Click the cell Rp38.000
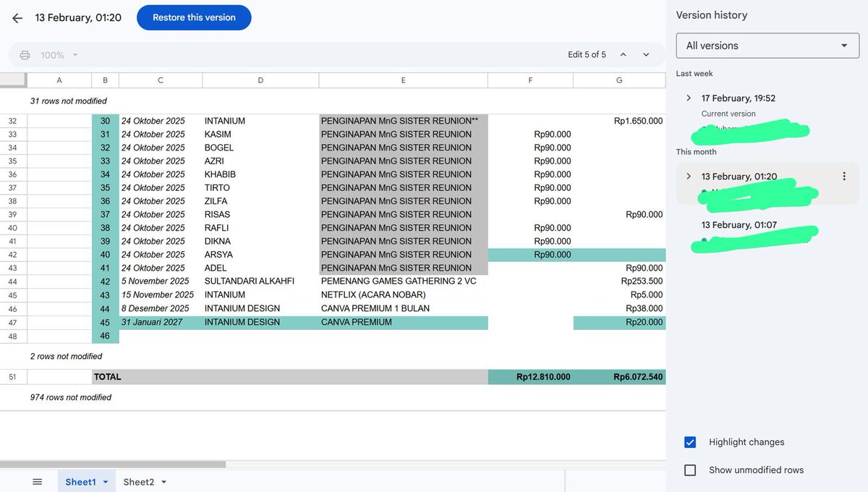Viewport: 868px width, 492px height. pyautogui.click(x=619, y=308)
